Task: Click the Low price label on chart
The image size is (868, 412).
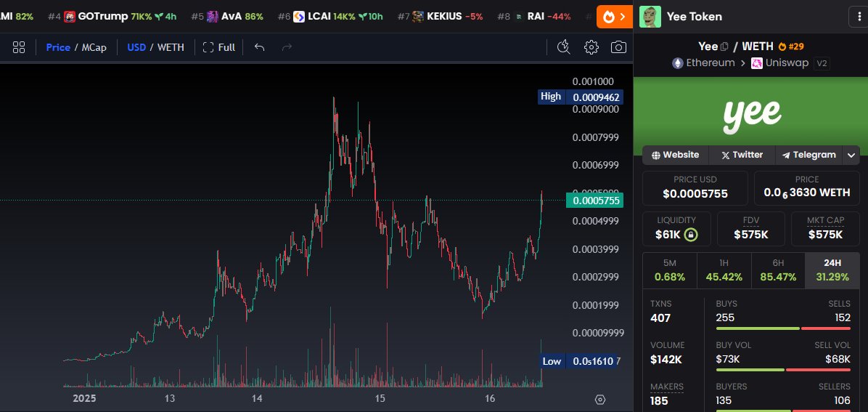Action: (x=578, y=361)
